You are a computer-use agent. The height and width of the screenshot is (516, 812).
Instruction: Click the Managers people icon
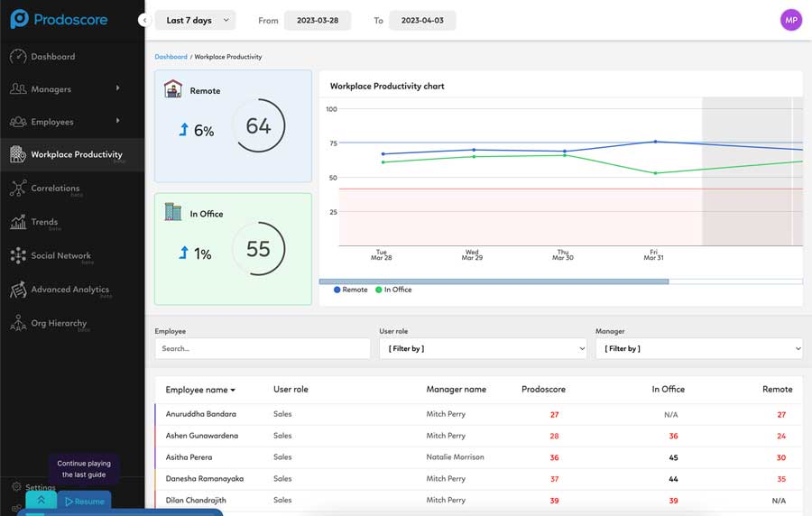tap(18, 89)
